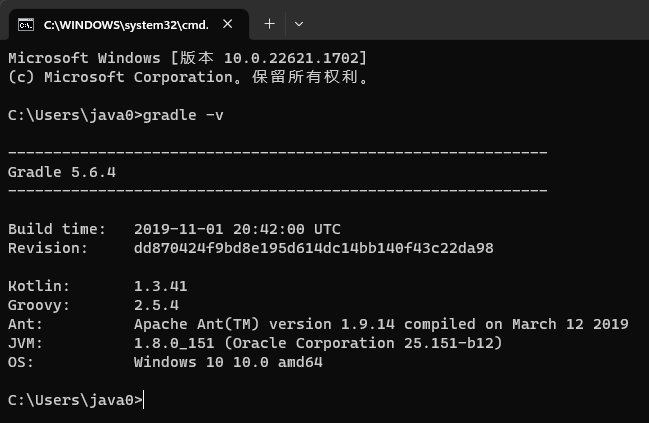Screen dimensions: 649x423
Task: Select the C:\WINDOWS\system32\cmd tab
Action: click(120, 23)
